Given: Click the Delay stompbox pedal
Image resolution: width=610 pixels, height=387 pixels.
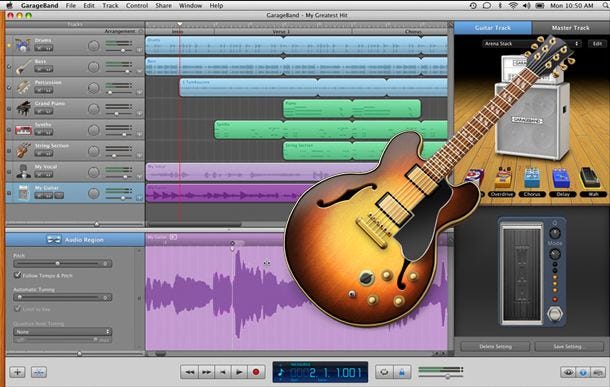Looking at the screenshot, I should tap(562, 178).
